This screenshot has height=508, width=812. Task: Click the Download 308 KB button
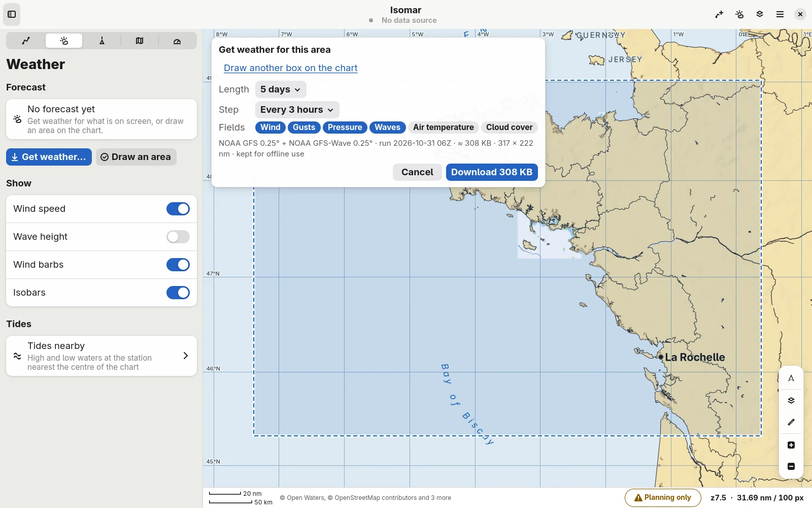pyautogui.click(x=492, y=172)
